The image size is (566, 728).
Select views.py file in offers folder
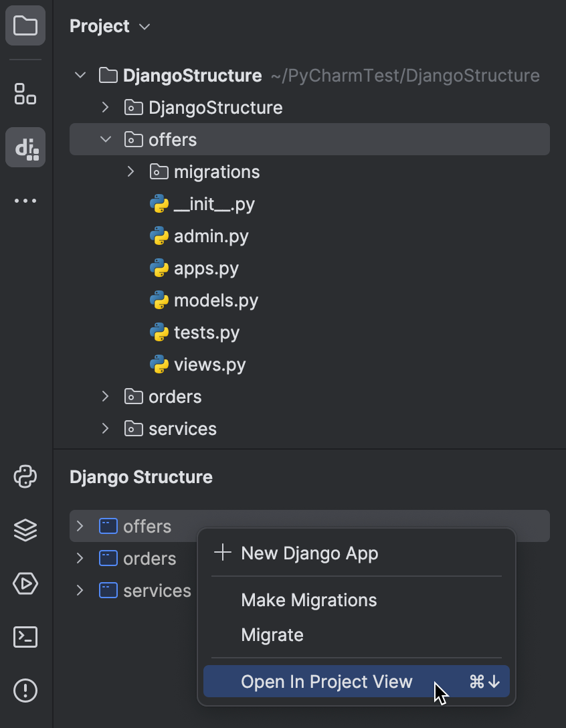tap(209, 365)
